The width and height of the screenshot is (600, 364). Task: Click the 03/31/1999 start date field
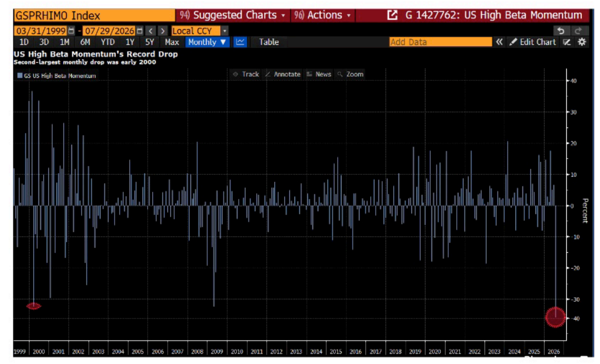point(41,31)
